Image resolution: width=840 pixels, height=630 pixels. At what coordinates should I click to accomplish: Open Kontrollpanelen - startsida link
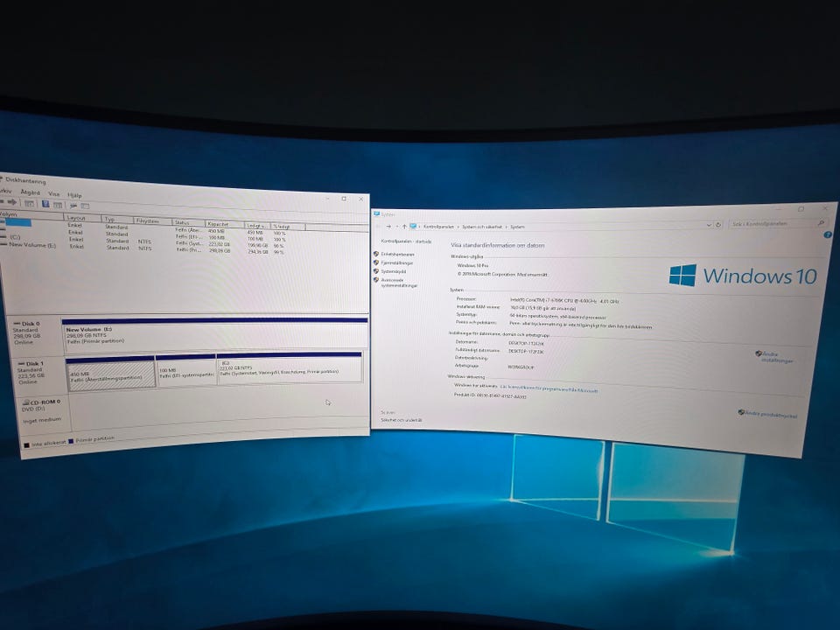[406, 241]
